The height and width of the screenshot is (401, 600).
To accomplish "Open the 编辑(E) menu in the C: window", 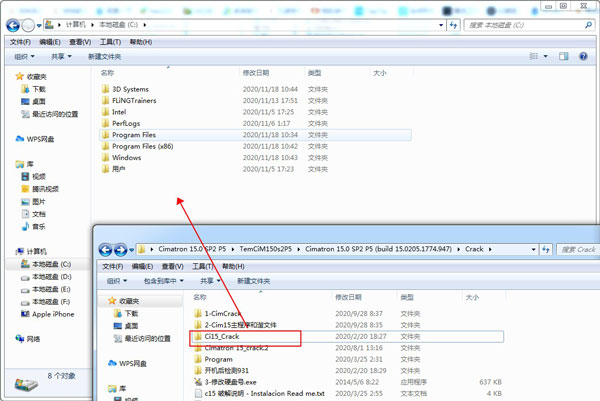I will 50,42.
